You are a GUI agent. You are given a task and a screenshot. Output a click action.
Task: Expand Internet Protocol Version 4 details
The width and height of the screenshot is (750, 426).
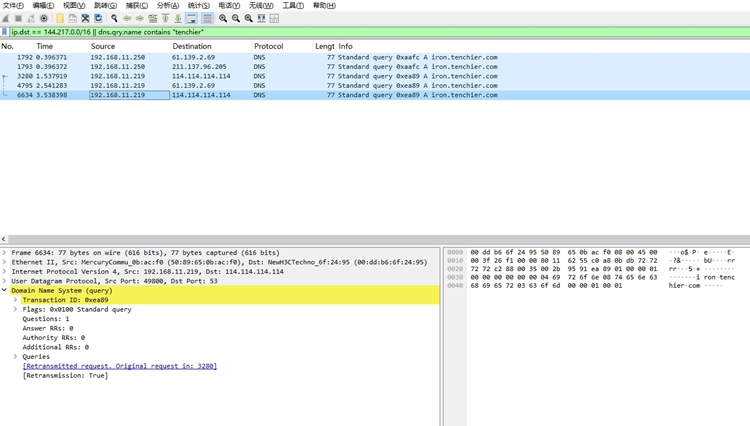click(x=4, y=272)
